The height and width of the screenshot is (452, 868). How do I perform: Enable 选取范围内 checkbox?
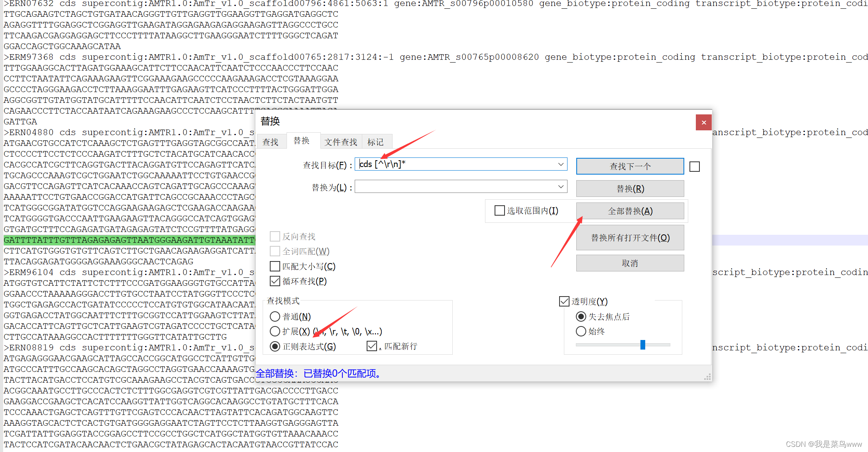[499, 210]
